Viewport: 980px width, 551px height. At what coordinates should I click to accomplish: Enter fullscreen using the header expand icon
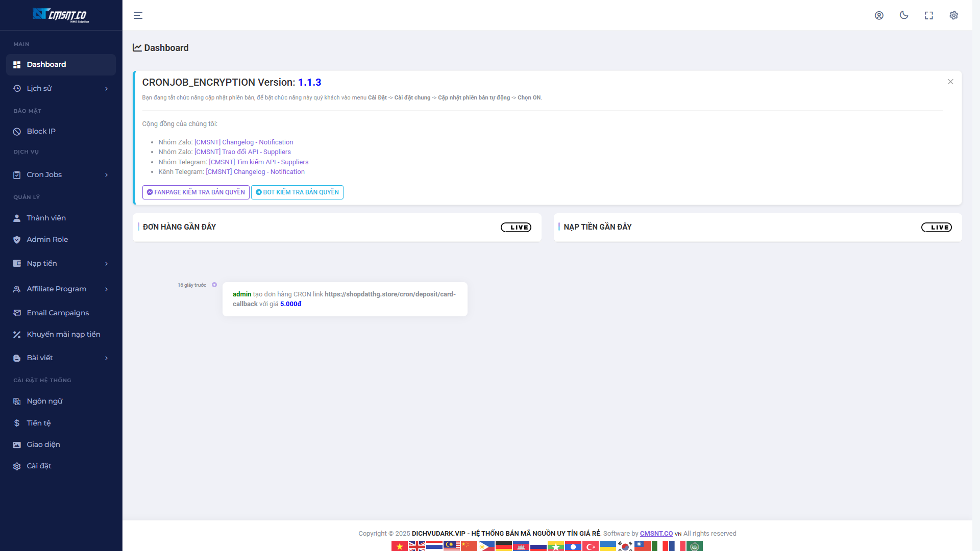(x=929, y=15)
